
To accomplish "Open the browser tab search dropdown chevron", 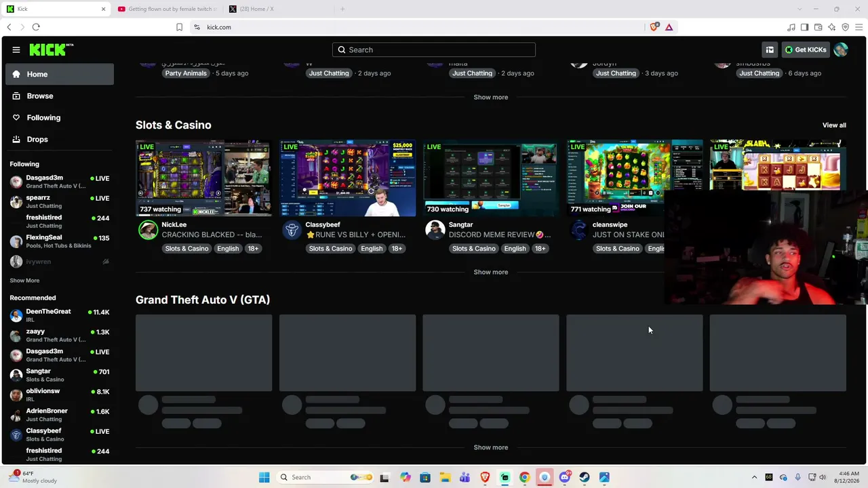I will pyautogui.click(x=799, y=9).
